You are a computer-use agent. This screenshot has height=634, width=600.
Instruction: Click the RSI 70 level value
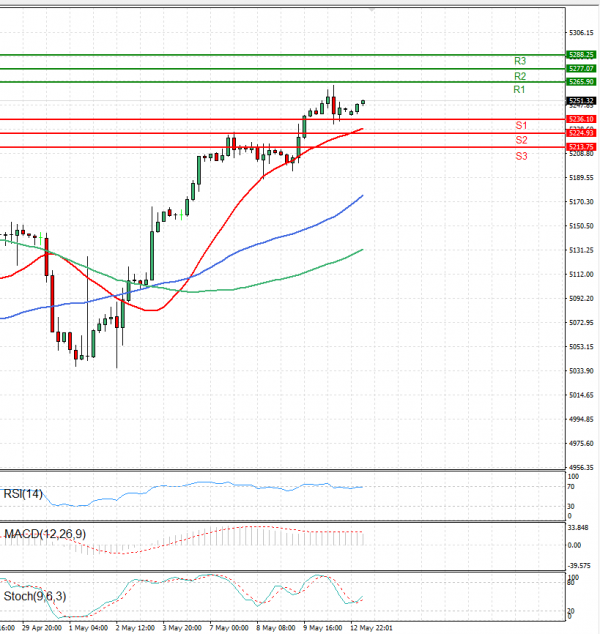click(x=570, y=487)
